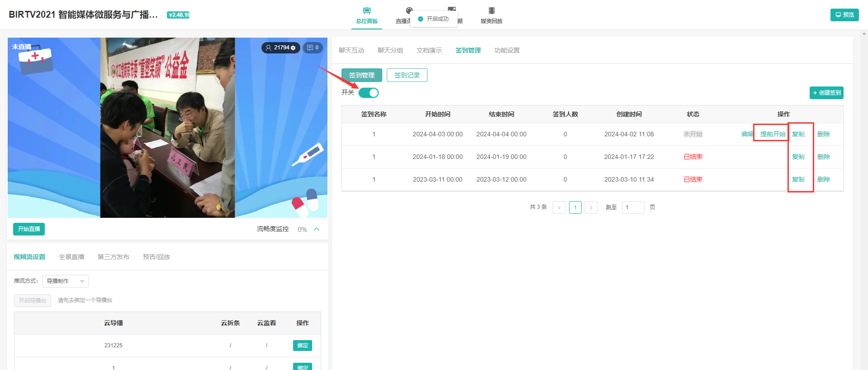Click the 共 3 条 total count text

[538, 207]
